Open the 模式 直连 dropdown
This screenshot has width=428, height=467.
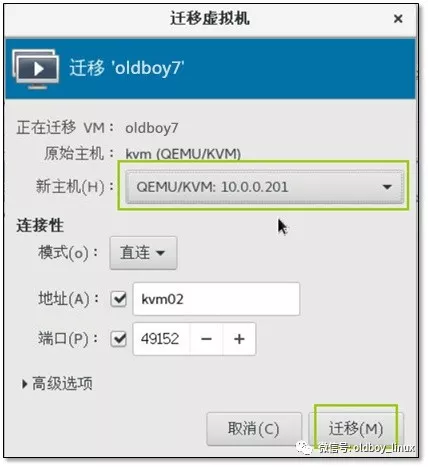click(x=143, y=253)
